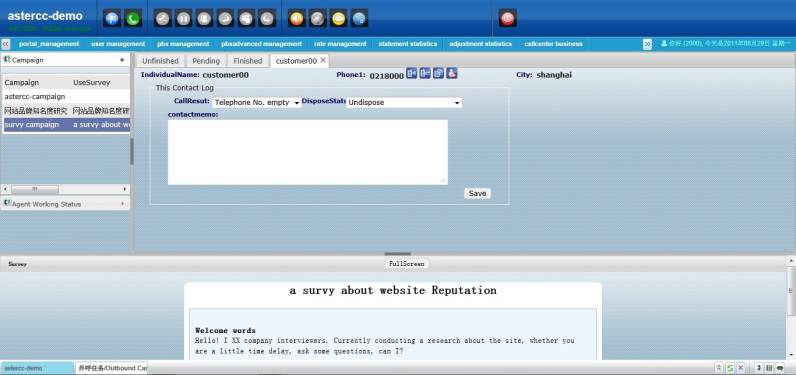Click the gray icon between orange and yellow icons
This screenshot has height=375, width=796.
pyautogui.click(x=318, y=19)
